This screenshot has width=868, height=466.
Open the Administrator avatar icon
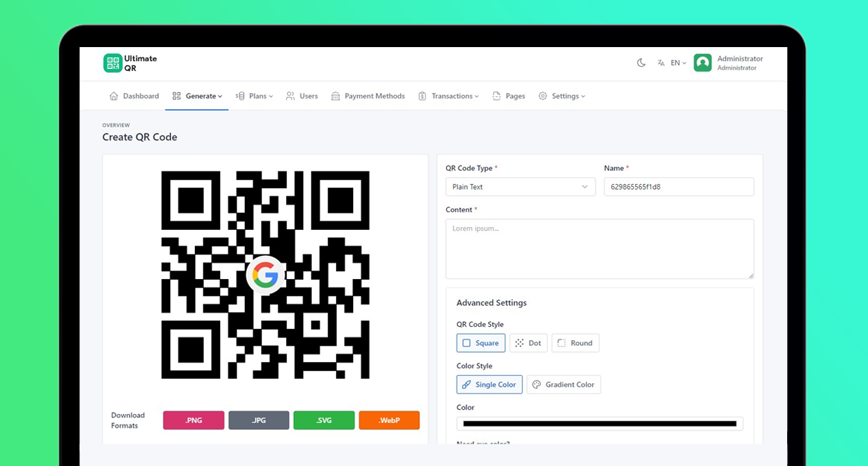point(702,63)
